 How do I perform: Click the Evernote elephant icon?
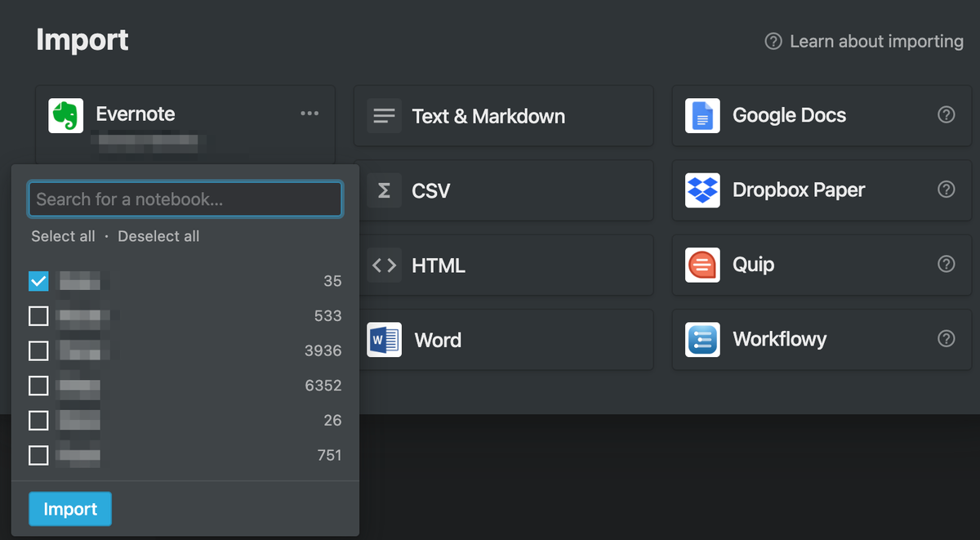tap(65, 116)
